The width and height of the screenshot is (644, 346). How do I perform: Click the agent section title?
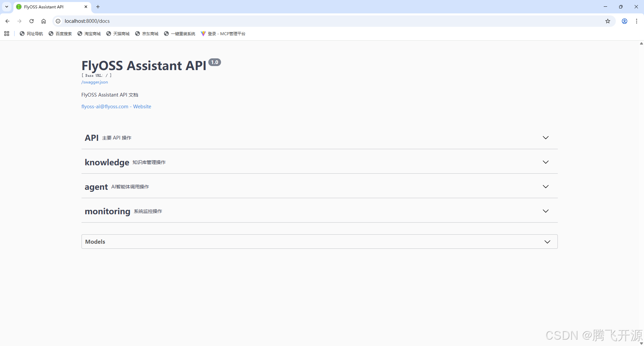click(96, 187)
